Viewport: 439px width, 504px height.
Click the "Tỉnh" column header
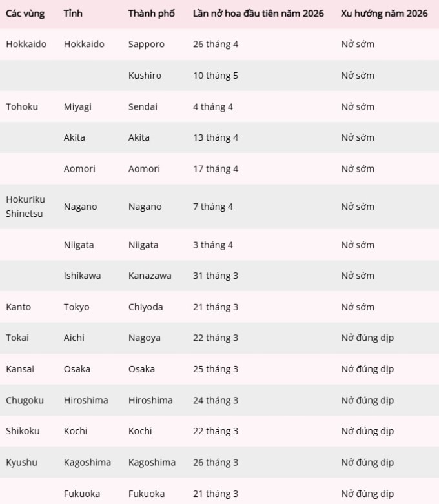(73, 14)
